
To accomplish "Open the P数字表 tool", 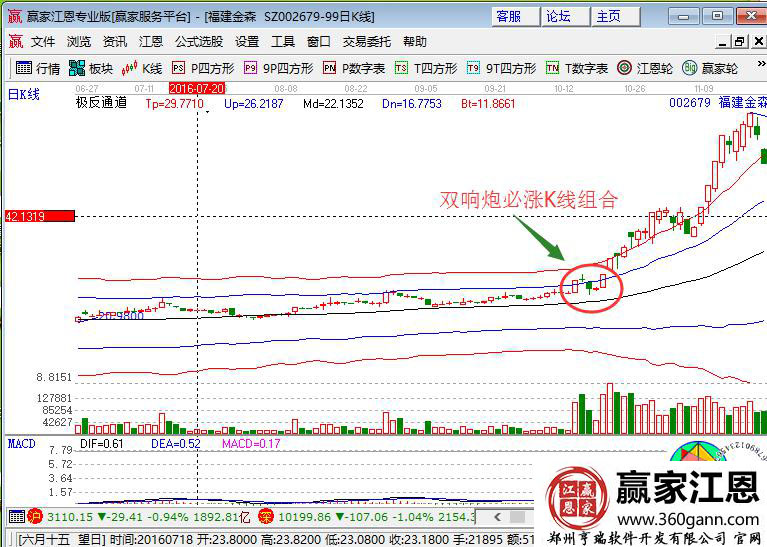I will tap(354, 68).
